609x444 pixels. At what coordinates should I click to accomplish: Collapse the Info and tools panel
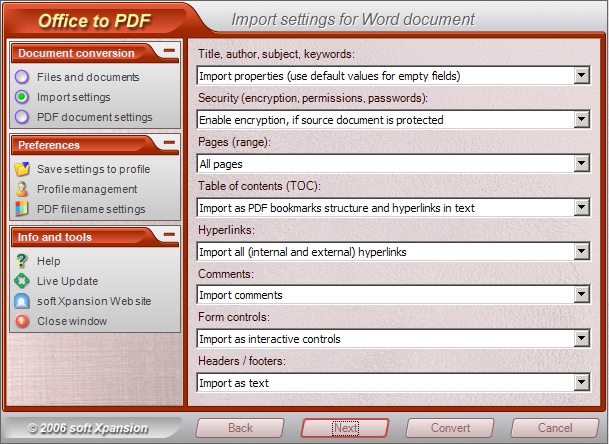169,236
